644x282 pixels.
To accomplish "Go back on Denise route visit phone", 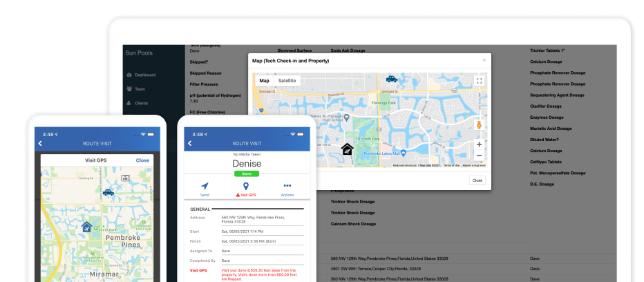I will click(190, 144).
